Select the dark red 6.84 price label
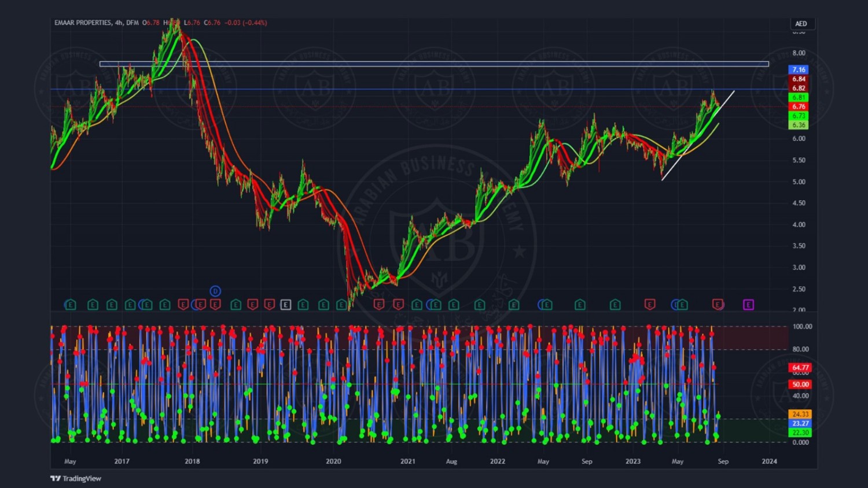The image size is (868, 488). [x=799, y=79]
